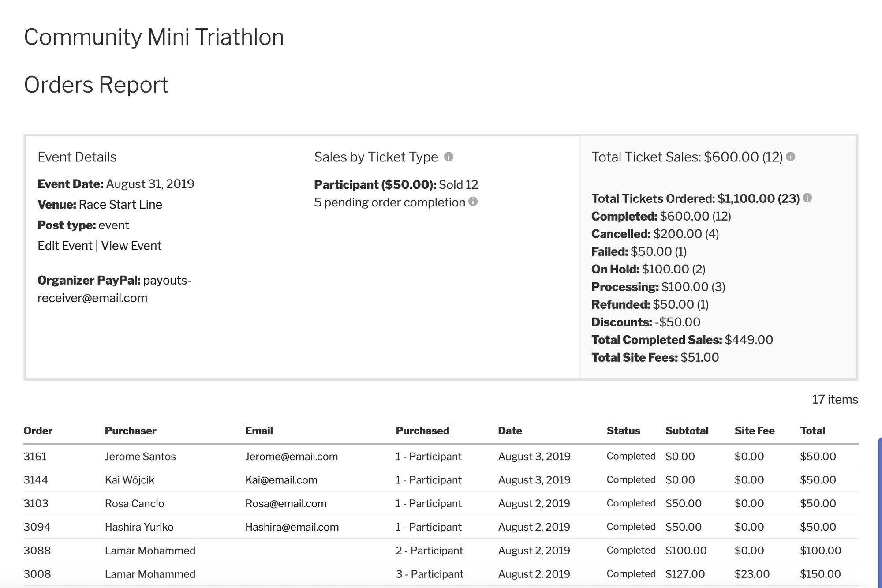Open the View Event link
Screen dimensions: 882x588
[131, 246]
